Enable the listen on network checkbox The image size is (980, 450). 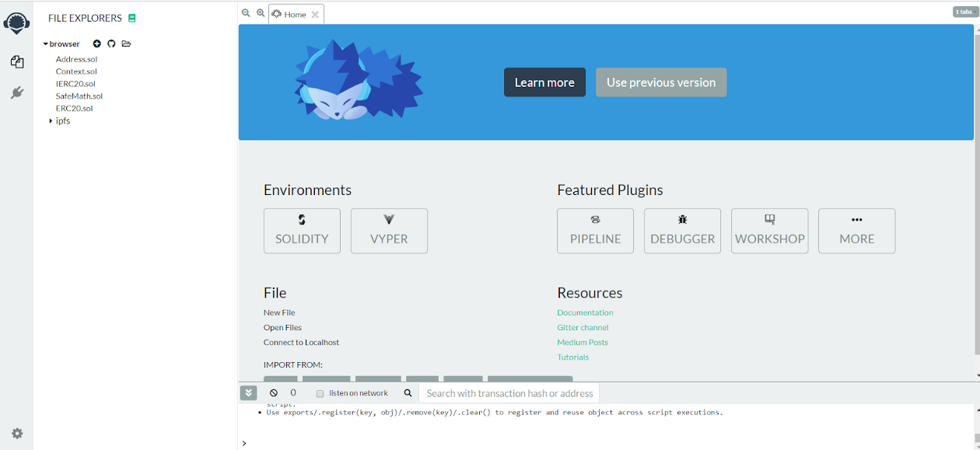click(x=320, y=394)
